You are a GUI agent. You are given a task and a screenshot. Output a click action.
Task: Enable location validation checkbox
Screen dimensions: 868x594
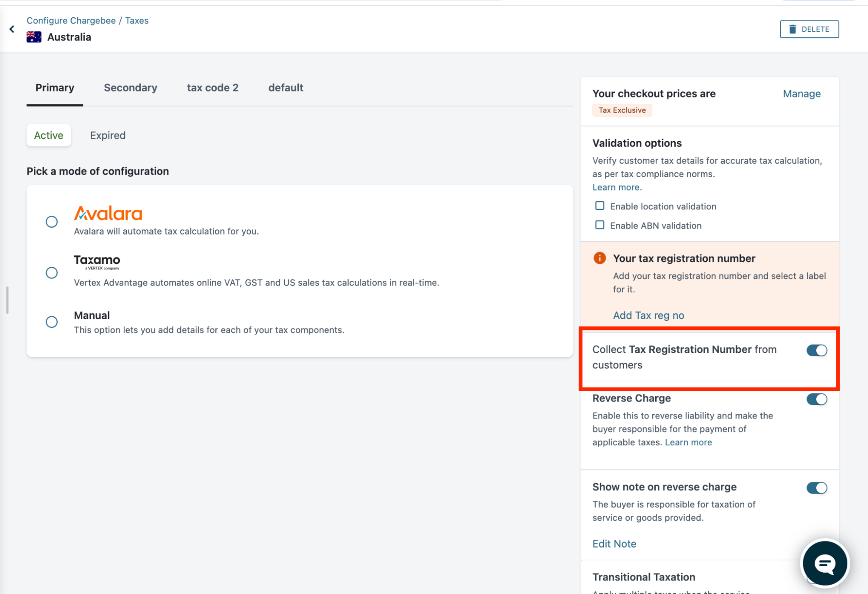click(600, 206)
